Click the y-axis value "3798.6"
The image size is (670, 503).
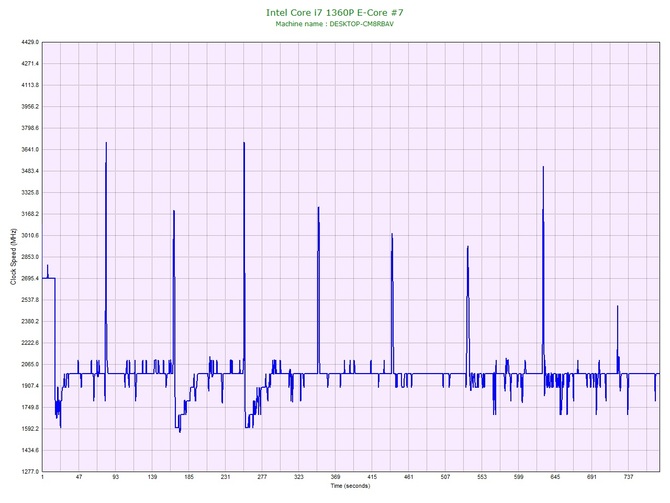(30, 128)
